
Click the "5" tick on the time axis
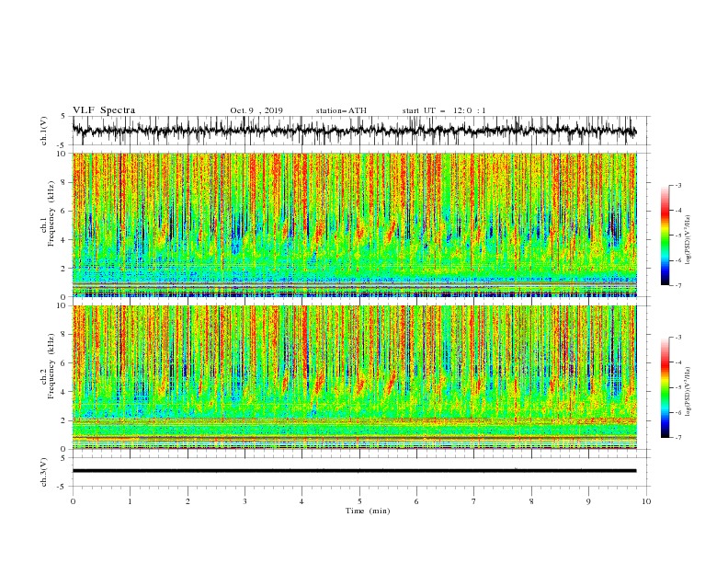coord(359,501)
